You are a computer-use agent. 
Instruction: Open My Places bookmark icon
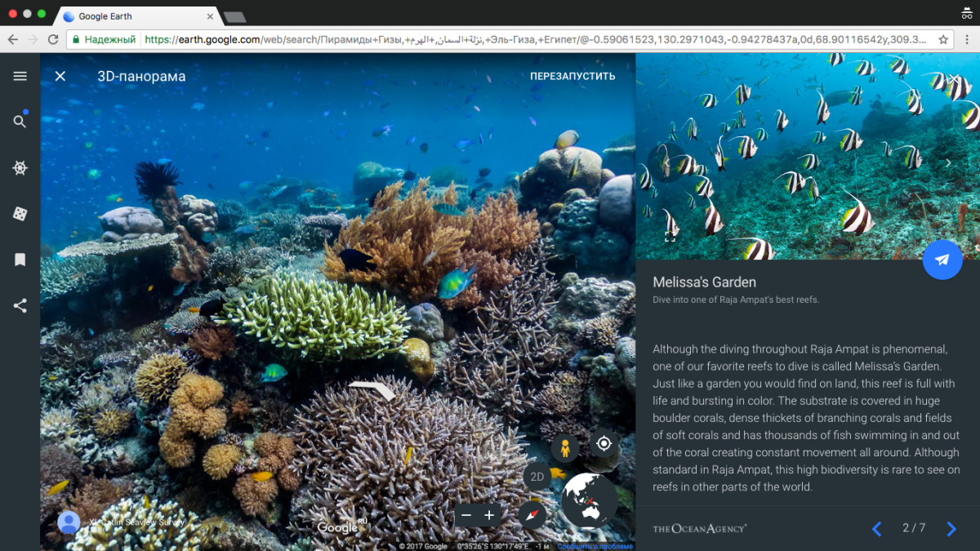tap(20, 260)
